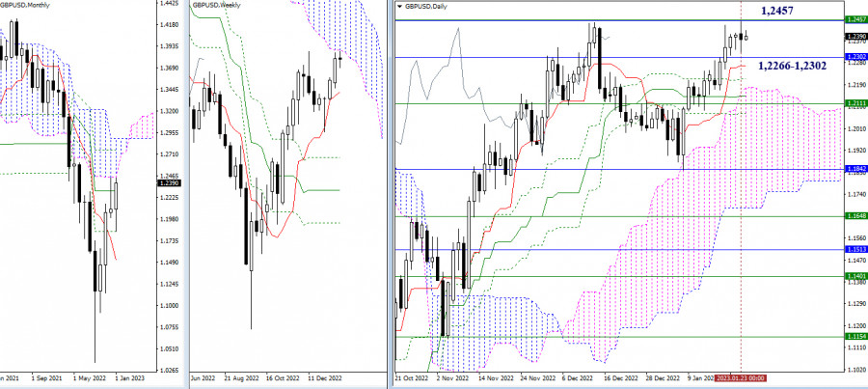Click 6 Dec 2022 on Daily time axis
Image resolution: width=868 pixels, height=389 pixels.
pos(580,378)
